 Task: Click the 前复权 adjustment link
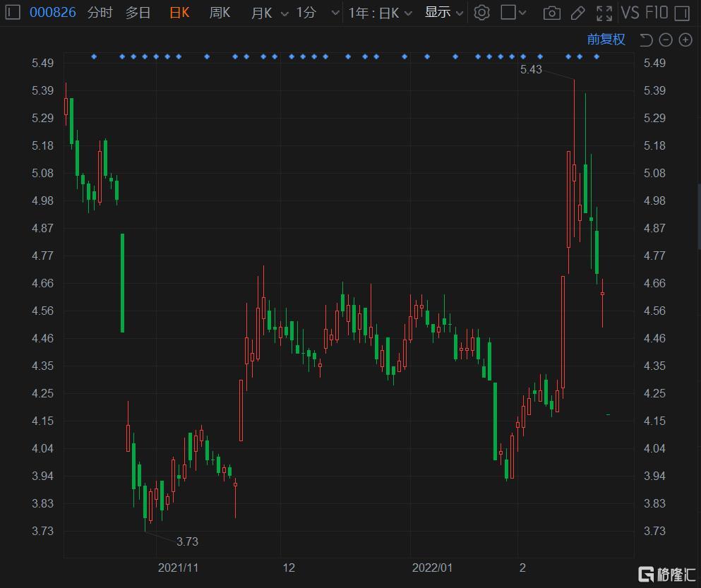[606, 40]
